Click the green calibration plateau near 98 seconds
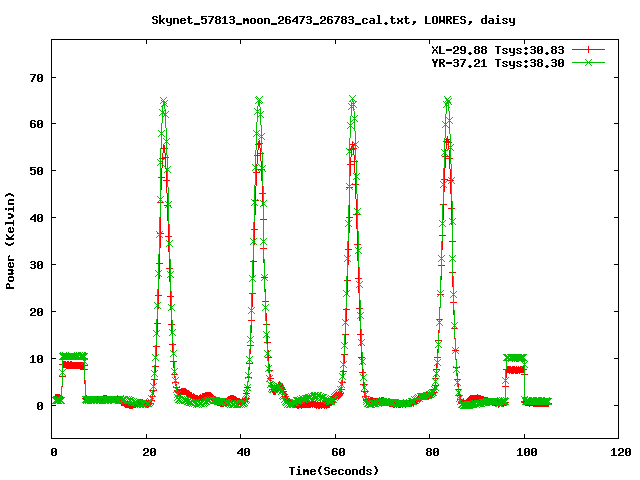This screenshot has height=480, width=640. 515,358
